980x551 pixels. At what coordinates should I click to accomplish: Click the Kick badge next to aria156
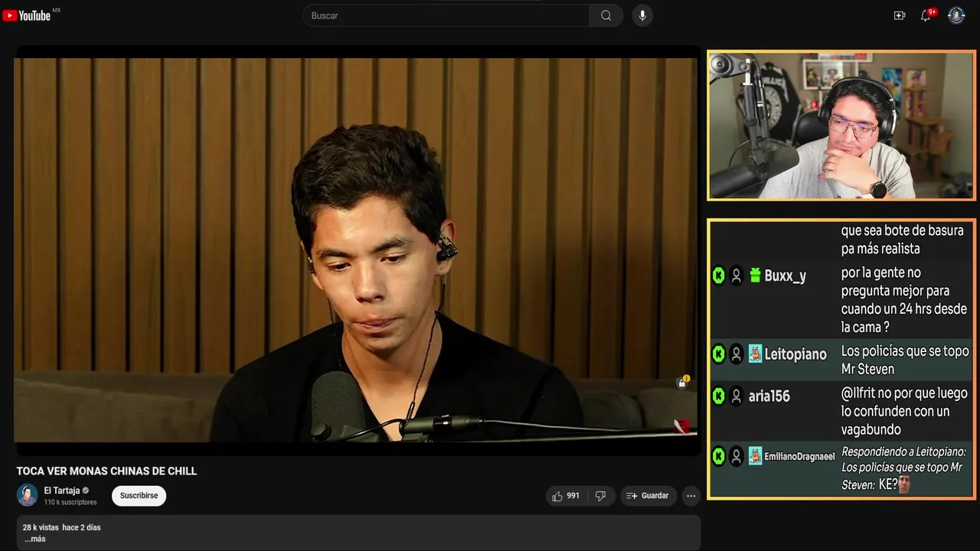pyautogui.click(x=718, y=396)
